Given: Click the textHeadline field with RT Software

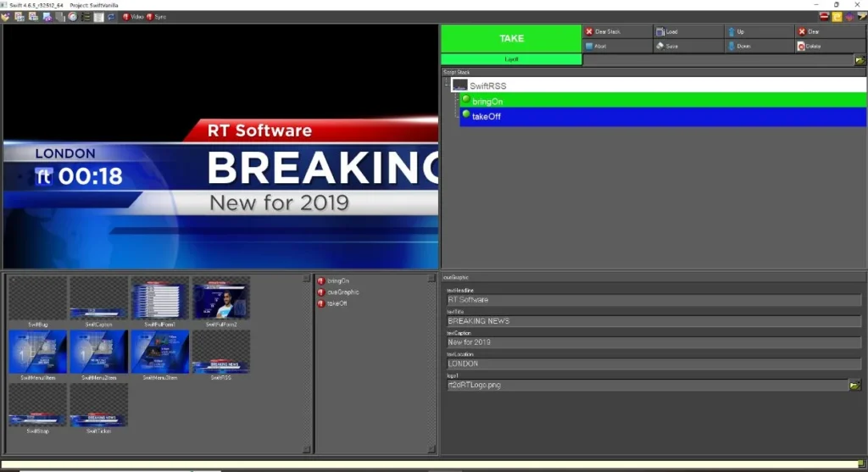Looking at the screenshot, I should tap(654, 300).
